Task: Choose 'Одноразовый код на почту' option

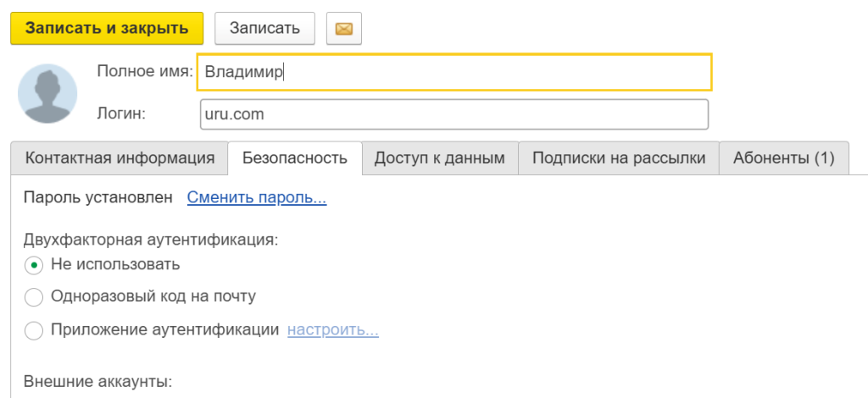Action: click(x=34, y=297)
